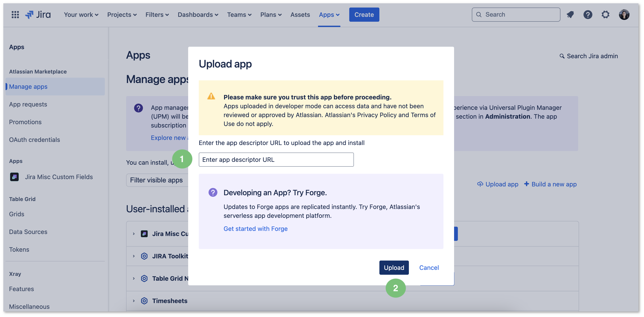This screenshot has height=317, width=644.
Task: Click the Search Jira admin magnifier icon
Action: (562, 56)
